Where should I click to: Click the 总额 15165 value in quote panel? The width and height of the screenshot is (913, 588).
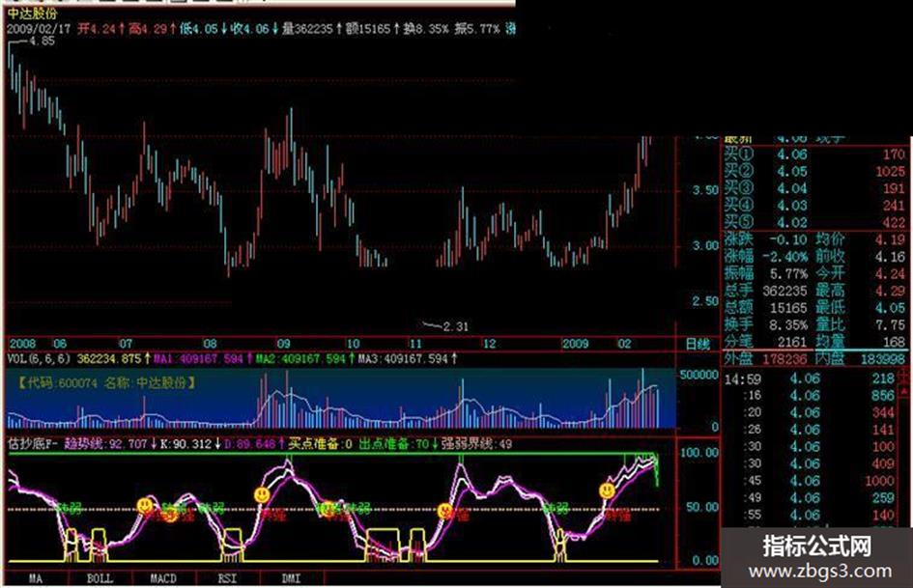[788, 307]
